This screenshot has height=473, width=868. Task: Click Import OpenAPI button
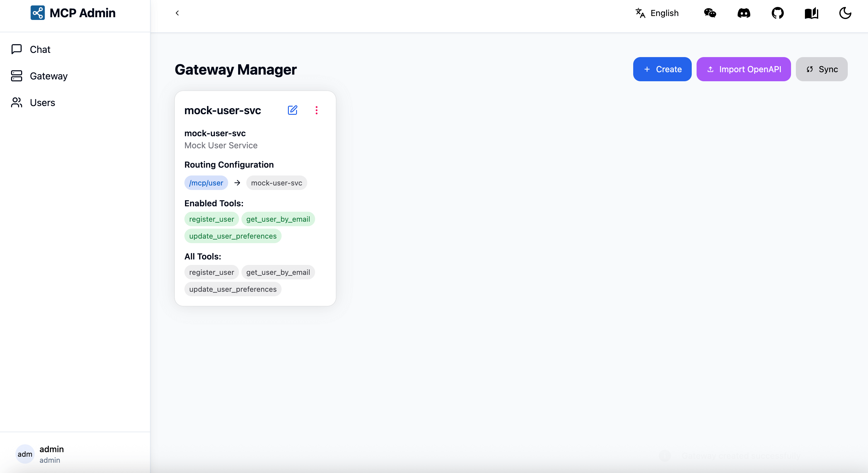(743, 69)
